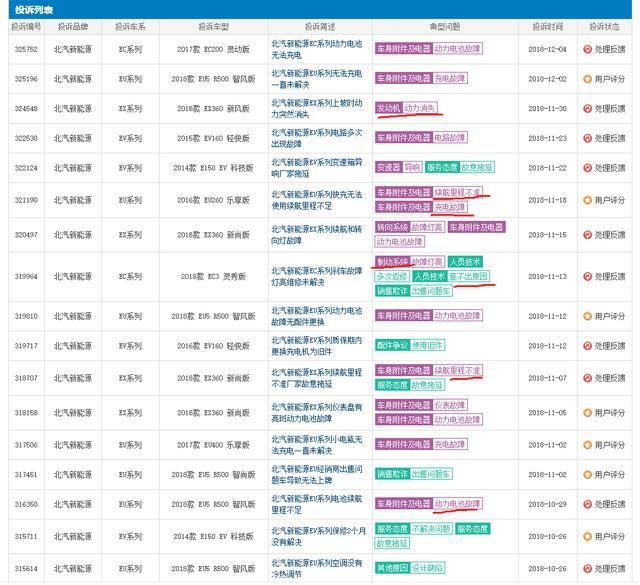Image resolution: width=640 pixels, height=585 pixels.
Task: Click the 出售问题车 tag in row 317451
Action: pyautogui.click(x=431, y=474)
